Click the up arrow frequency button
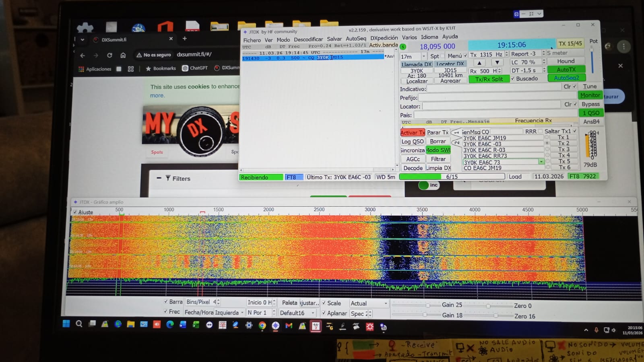The width and height of the screenshot is (644, 362). pos(479,63)
